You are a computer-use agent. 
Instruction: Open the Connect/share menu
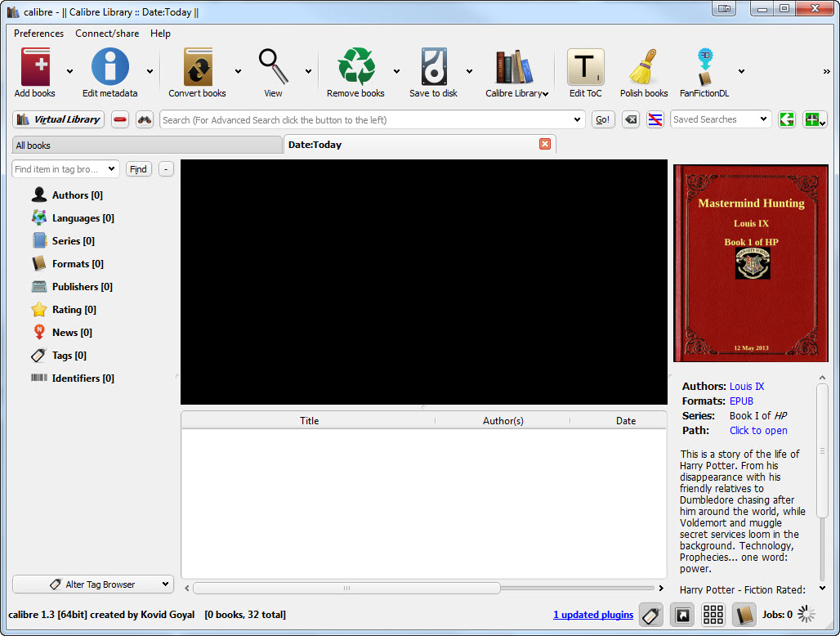pos(107,34)
